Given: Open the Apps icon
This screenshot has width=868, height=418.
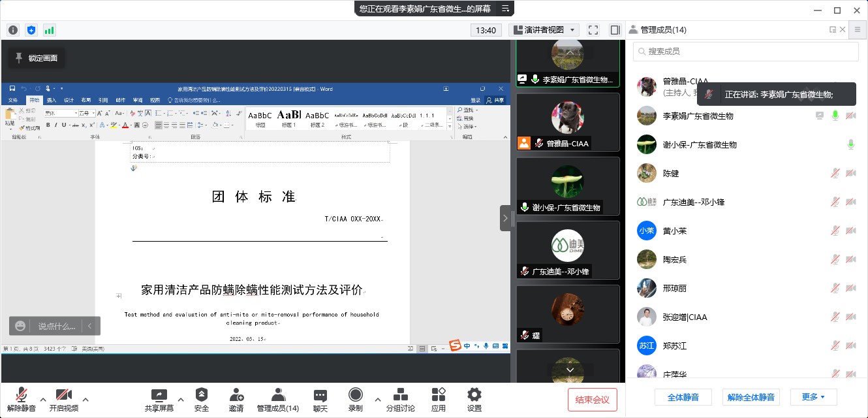Looking at the screenshot, I should click(x=438, y=394).
